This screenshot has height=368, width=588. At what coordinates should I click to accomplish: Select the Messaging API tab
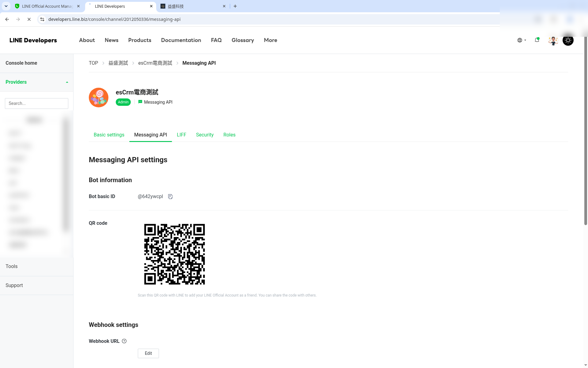pyautogui.click(x=151, y=135)
